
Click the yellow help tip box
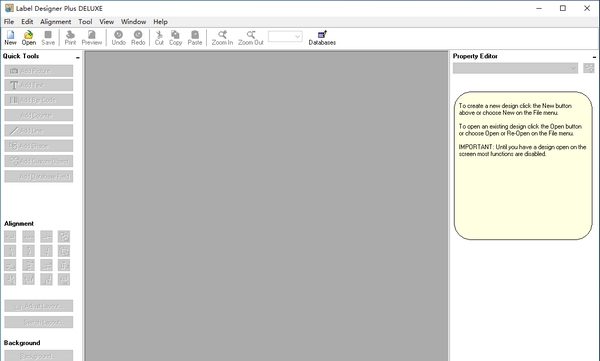click(523, 166)
